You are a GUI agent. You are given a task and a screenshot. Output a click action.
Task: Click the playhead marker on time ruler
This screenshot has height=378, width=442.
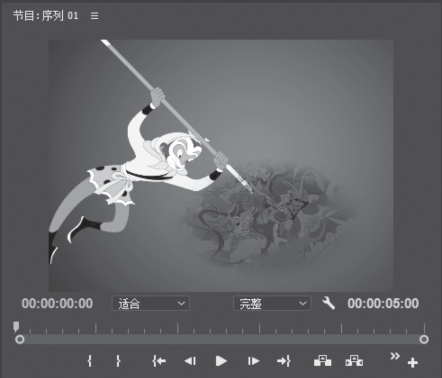(x=15, y=327)
